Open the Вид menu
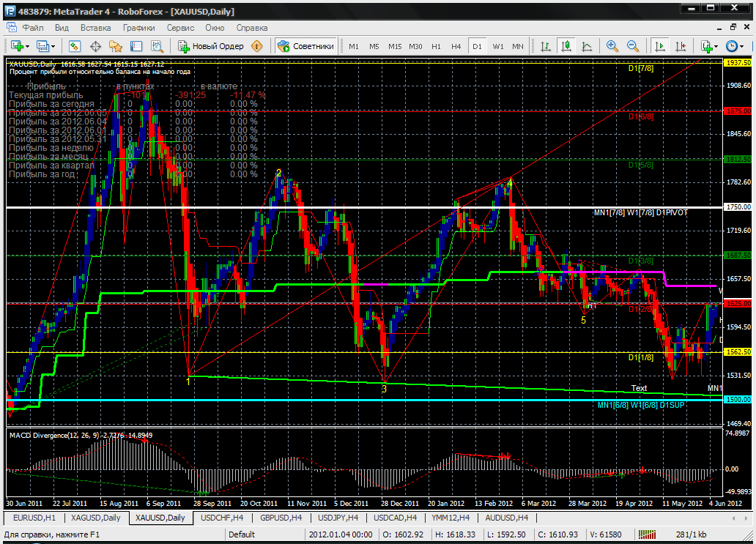Image resolution: width=756 pixels, height=544 pixels. [x=62, y=28]
